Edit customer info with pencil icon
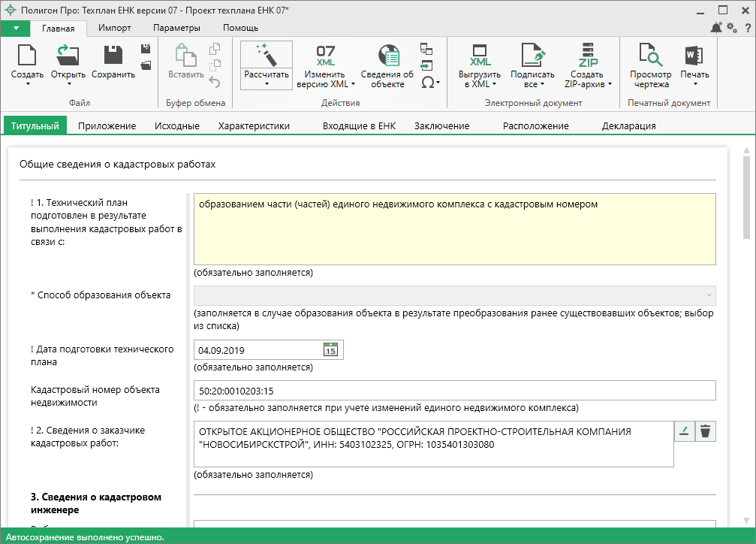Screen dimensions: 756x544 [684, 431]
